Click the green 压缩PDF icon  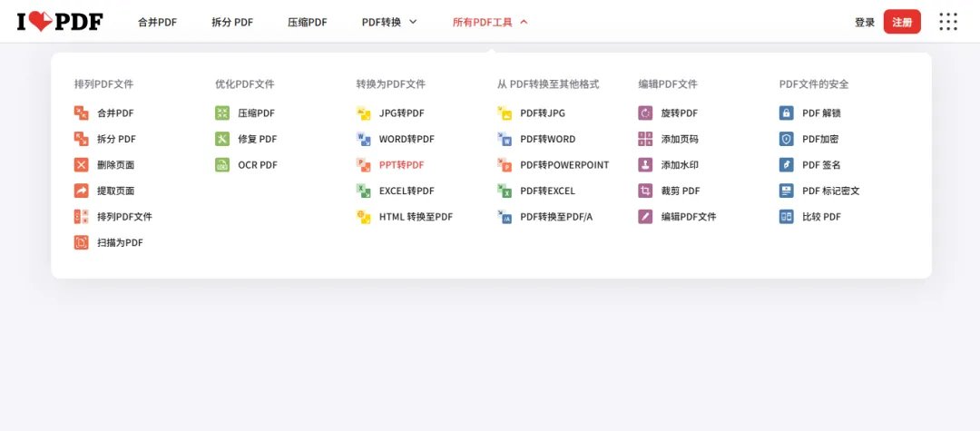coord(222,113)
